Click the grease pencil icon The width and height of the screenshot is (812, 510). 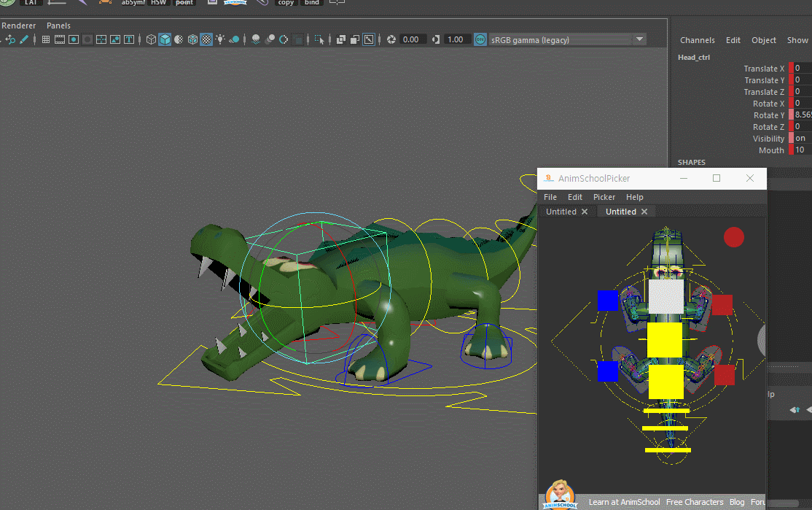click(24, 39)
